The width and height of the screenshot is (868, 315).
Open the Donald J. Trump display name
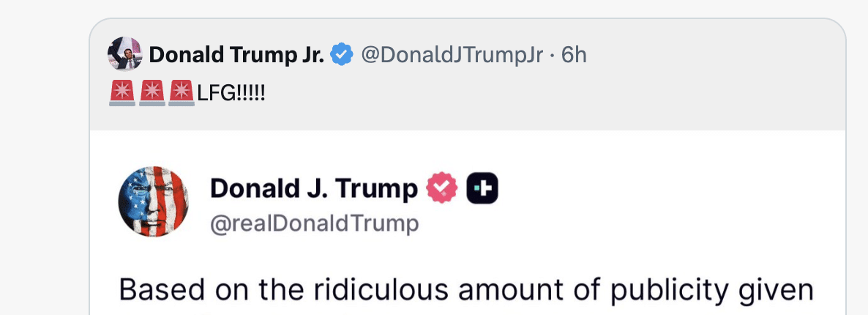coord(314,188)
